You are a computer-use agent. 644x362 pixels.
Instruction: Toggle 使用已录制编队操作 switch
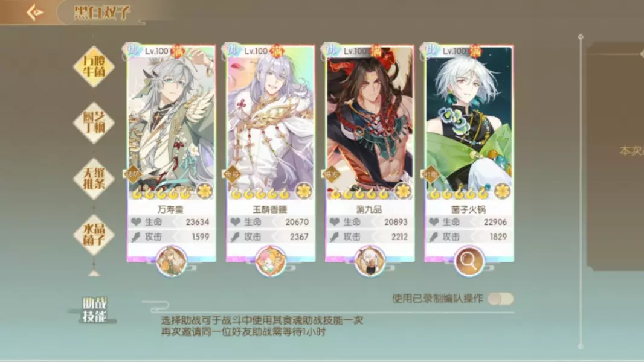pos(501,299)
